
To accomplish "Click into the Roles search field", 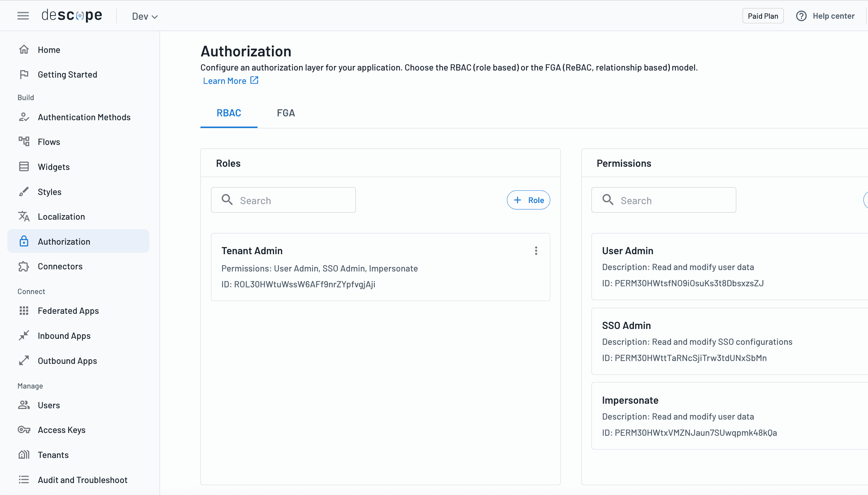I will (x=283, y=200).
